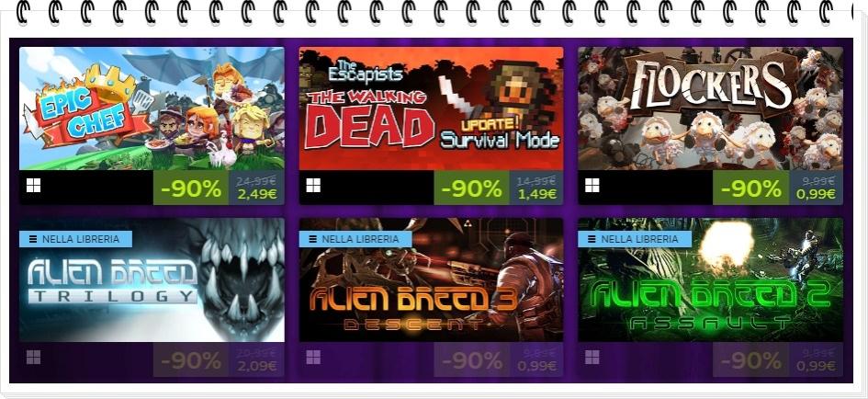Click the -90% badge for Epic Chef
The width and height of the screenshot is (868, 399).
pyautogui.click(x=191, y=188)
